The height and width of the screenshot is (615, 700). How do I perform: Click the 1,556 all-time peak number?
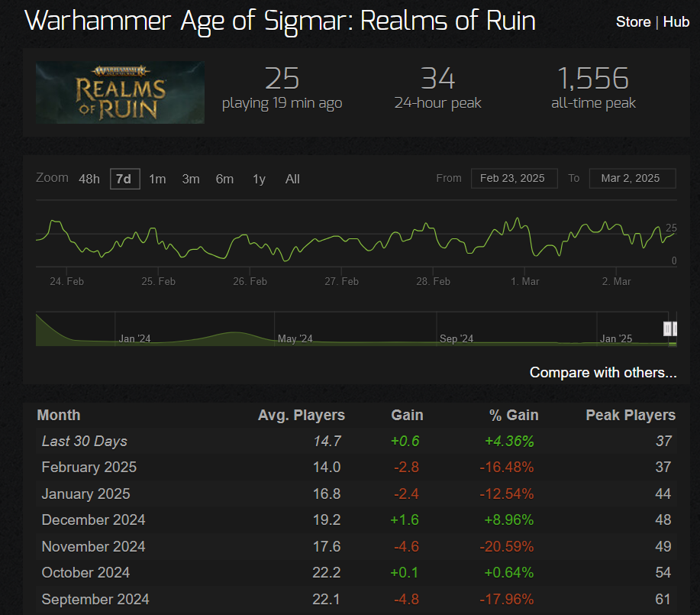tap(593, 79)
